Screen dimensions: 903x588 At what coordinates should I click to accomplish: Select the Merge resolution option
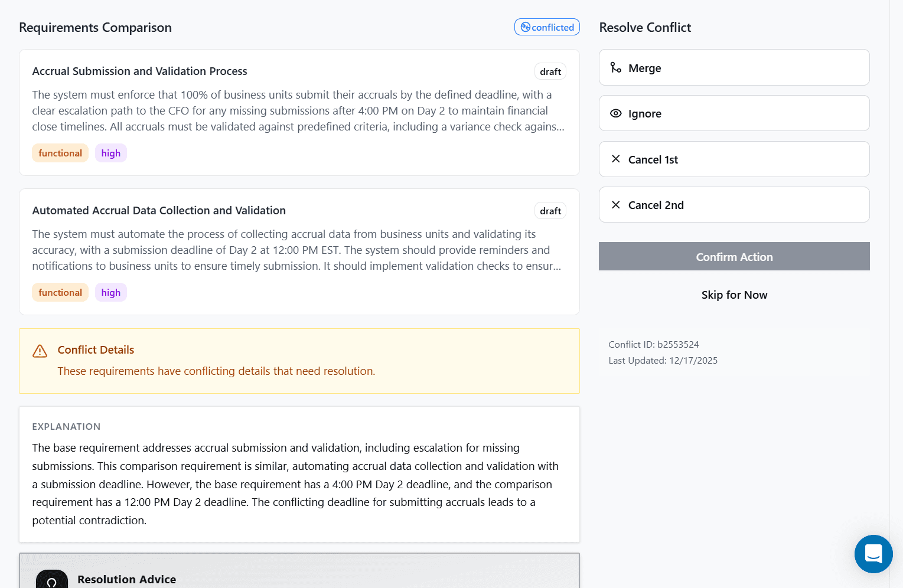pos(734,67)
